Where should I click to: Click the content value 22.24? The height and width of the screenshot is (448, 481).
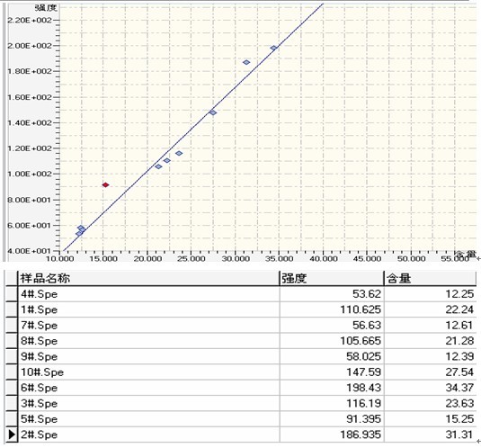pyautogui.click(x=459, y=309)
